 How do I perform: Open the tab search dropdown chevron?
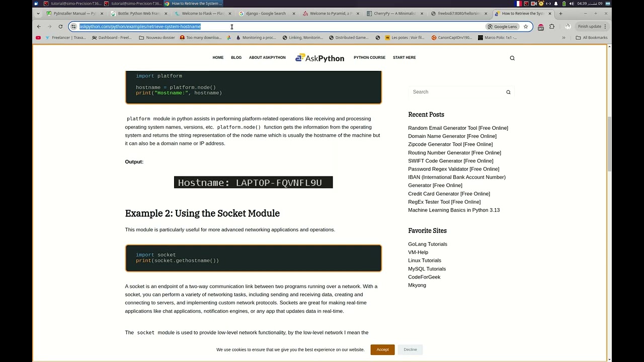tap(39, 14)
